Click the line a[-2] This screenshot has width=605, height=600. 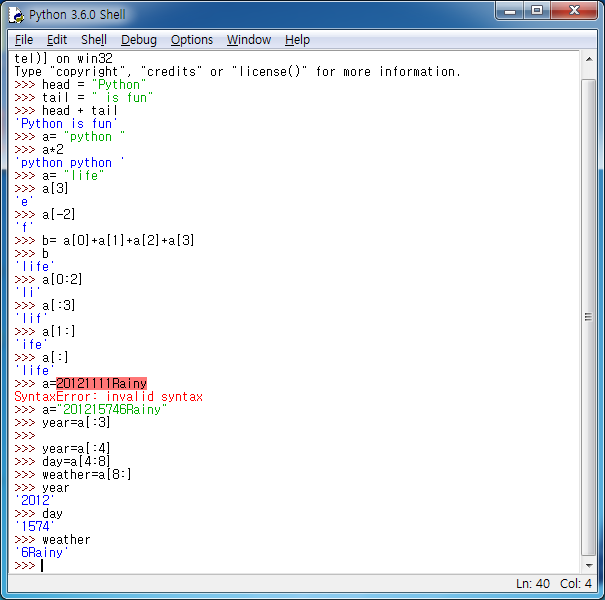pos(45,215)
